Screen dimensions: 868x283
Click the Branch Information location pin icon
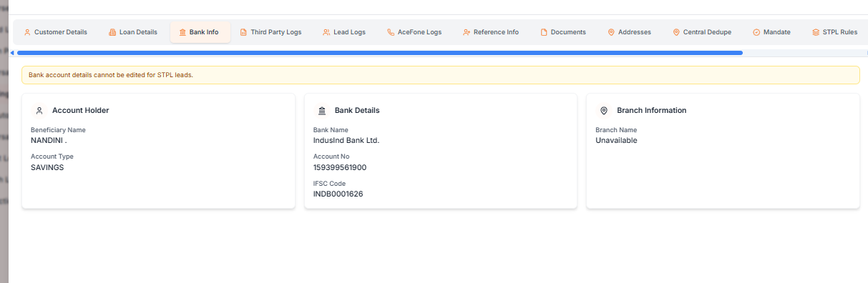click(604, 111)
